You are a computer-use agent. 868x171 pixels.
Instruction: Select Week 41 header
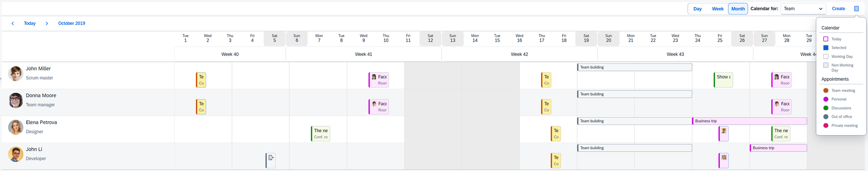coord(363,54)
